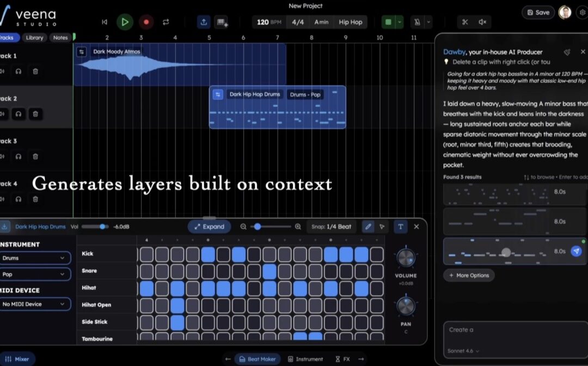Delete Track 3 with trash icon

coord(35,156)
